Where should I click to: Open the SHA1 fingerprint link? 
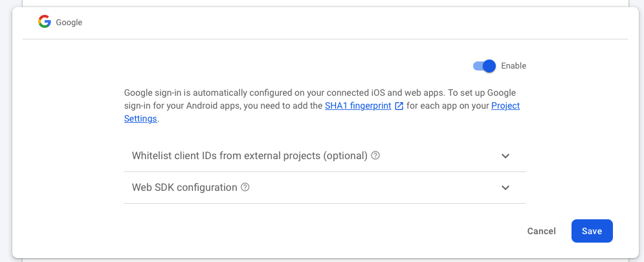[358, 106]
